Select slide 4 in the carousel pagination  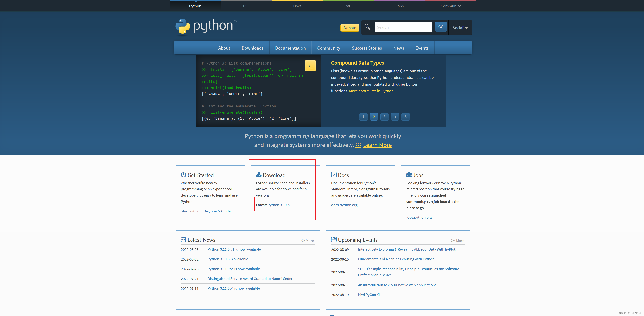(x=395, y=117)
